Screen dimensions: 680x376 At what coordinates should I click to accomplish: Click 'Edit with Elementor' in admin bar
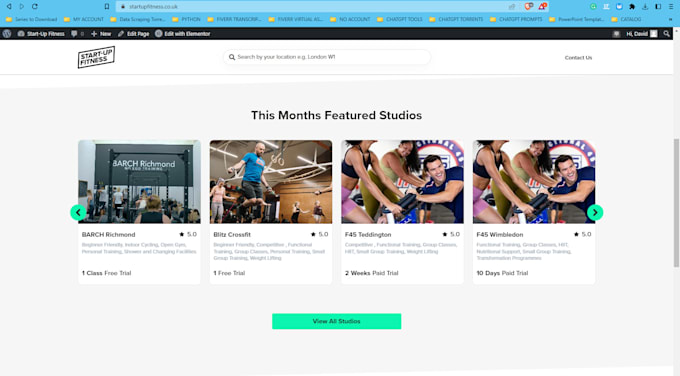[183, 33]
